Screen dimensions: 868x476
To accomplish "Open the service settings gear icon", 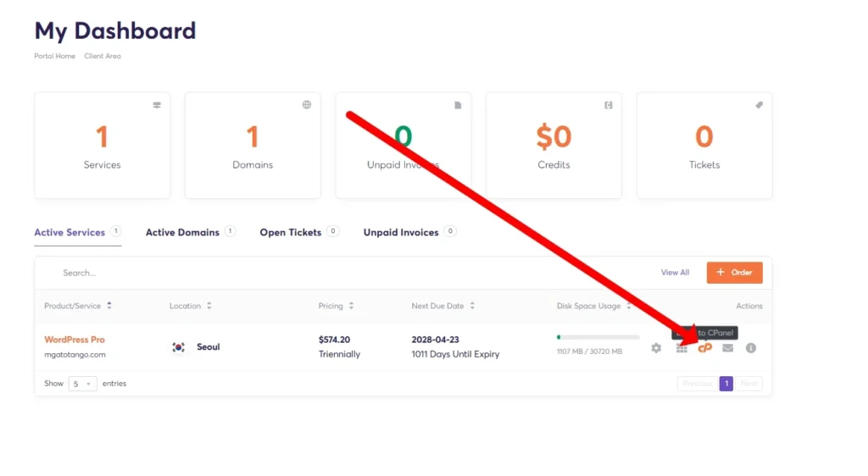I will (x=656, y=348).
